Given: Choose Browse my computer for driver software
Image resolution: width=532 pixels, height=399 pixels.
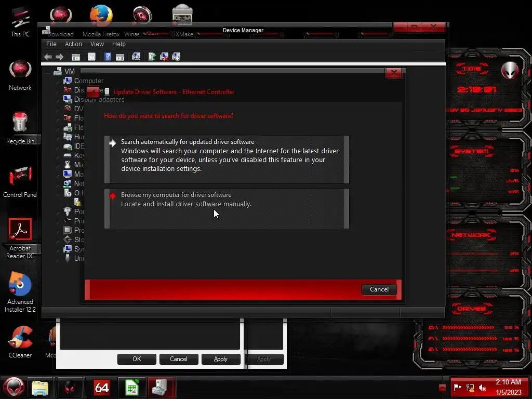Looking at the screenshot, I should (x=227, y=208).
